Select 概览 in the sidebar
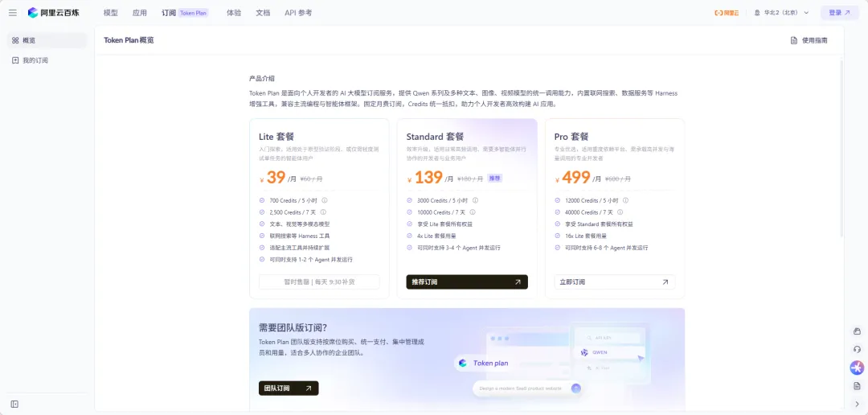The height and width of the screenshot is (415, 868). [x=47, y=40]
